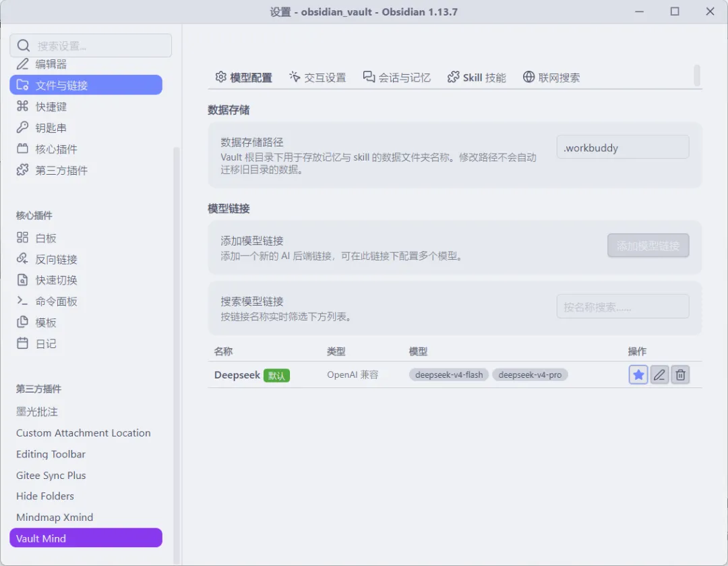Click the key icon beside 钥匙串
The width and height of the screenshot is (728, 566).
[22, 128]
